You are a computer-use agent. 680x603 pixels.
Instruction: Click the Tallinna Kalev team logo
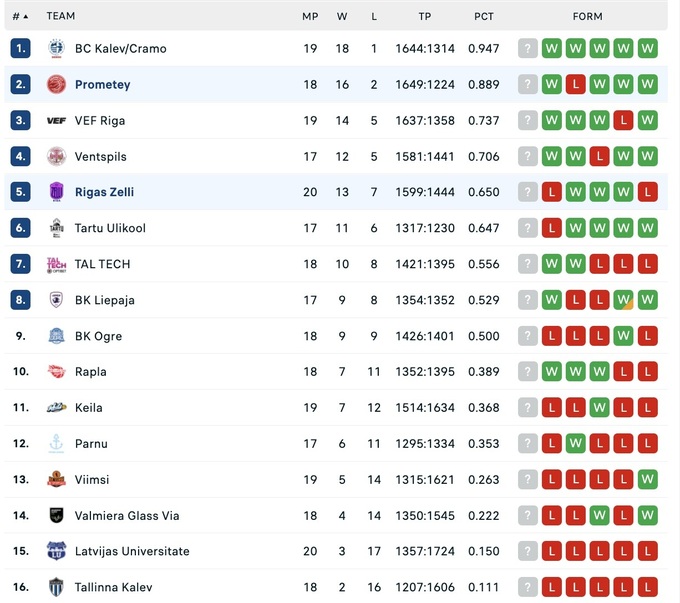pyautogui.click(x=56, y=587)
